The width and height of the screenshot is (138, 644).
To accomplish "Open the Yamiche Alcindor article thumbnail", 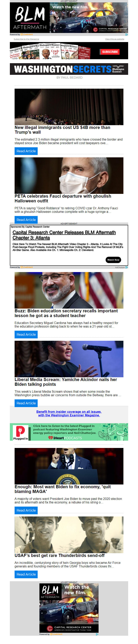I will [x=69, y=359].
